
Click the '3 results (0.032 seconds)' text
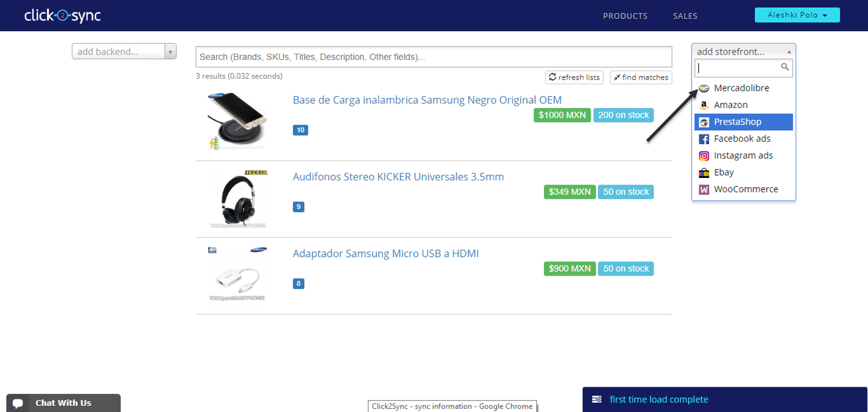[x=239, y=76]
